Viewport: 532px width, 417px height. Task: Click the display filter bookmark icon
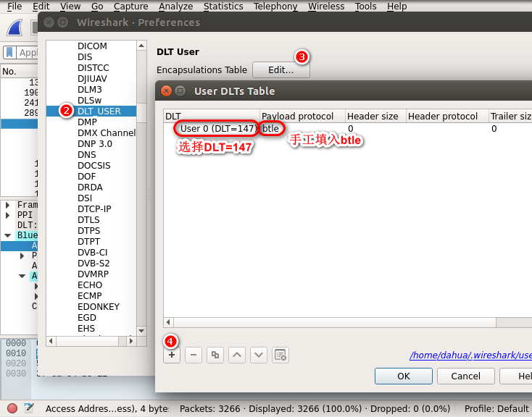click(x=9, y=52)
